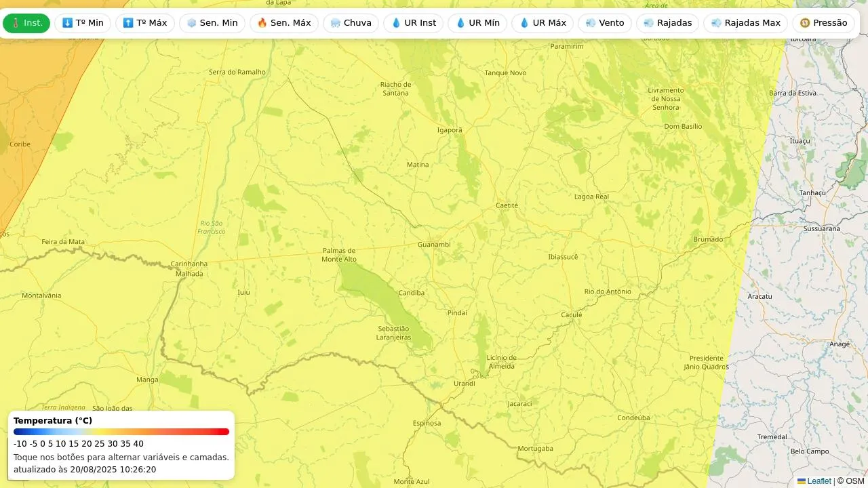Screen dimensions: 868x488
Task: Click the wind icon on Vento
Action: coord(591,23)
